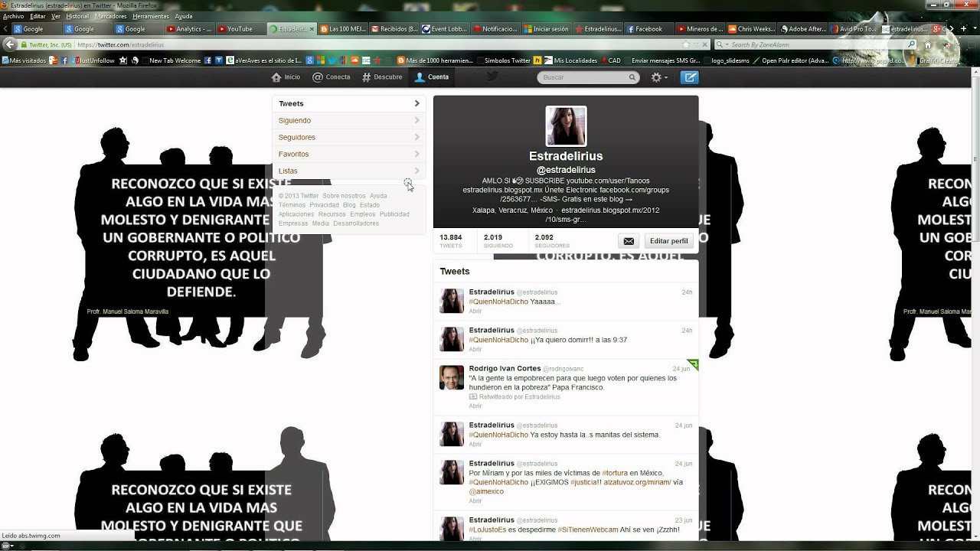Screen dimensions: 980x551
Task: Open the Favoritos sidebar item
Action: pyautogui.click(x=349, y=154)
